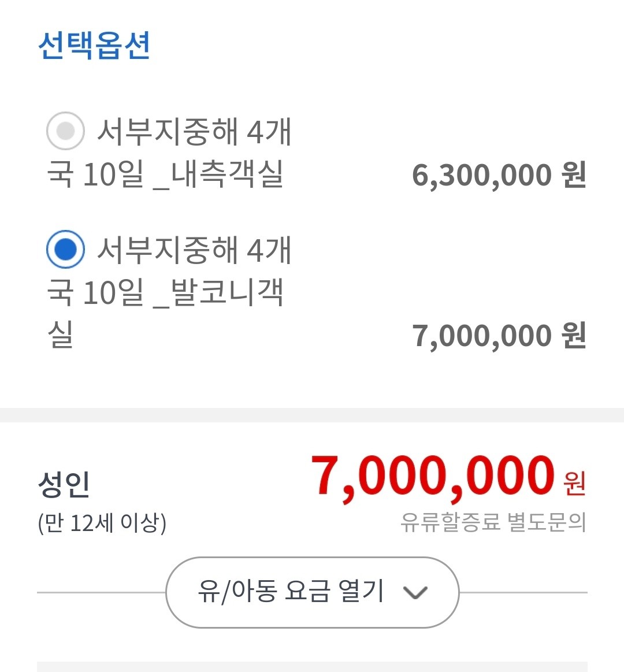Click the 선택옵션 section heading
Image resolution: width=624 pixels, height=672 pixels.
click(x=94, y=45)
